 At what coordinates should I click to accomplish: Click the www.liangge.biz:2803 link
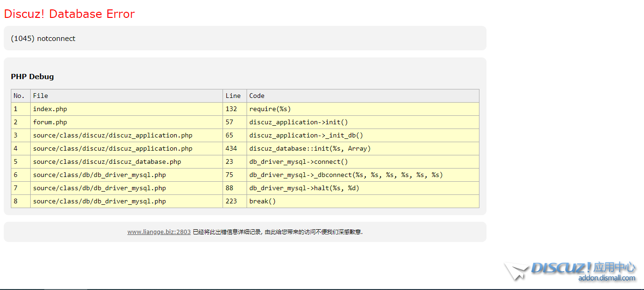pos(159,232)
